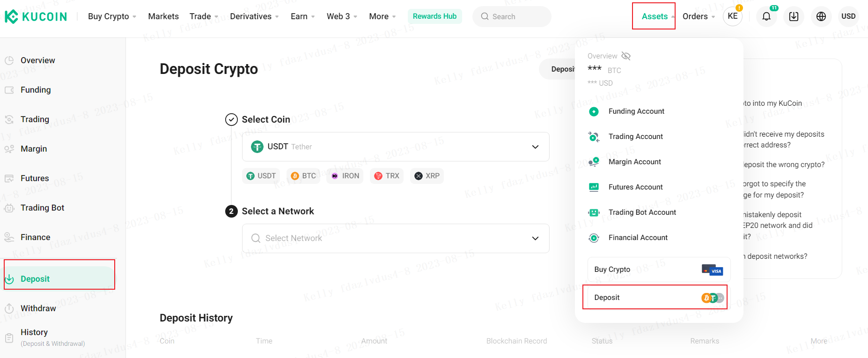Click the Margin sidebar icon
This screenshot has width=868, height=358.
pyautogui.click(x=9, y=149)
